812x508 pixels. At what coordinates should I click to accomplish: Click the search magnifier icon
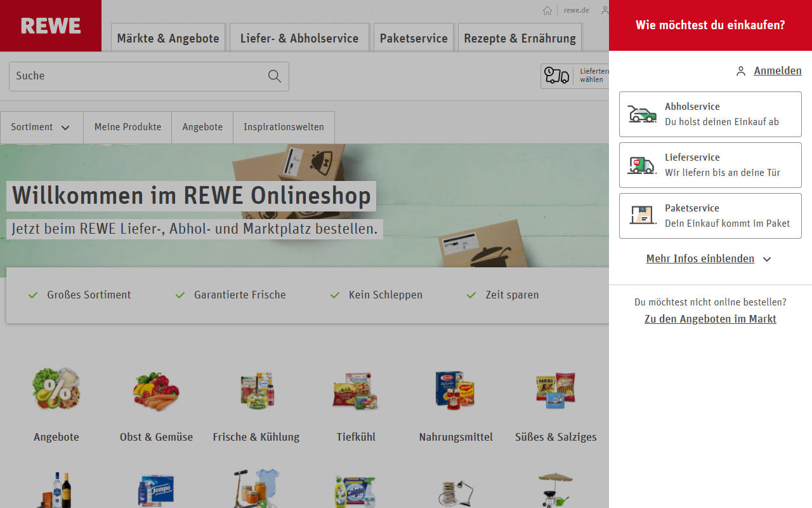pyautogui.click(x=275, y=76)
